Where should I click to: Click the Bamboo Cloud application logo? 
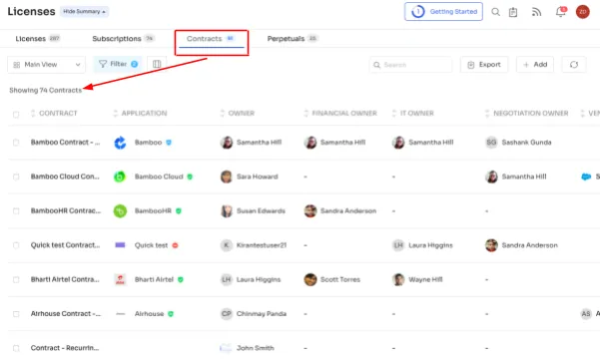coord(120,177)
